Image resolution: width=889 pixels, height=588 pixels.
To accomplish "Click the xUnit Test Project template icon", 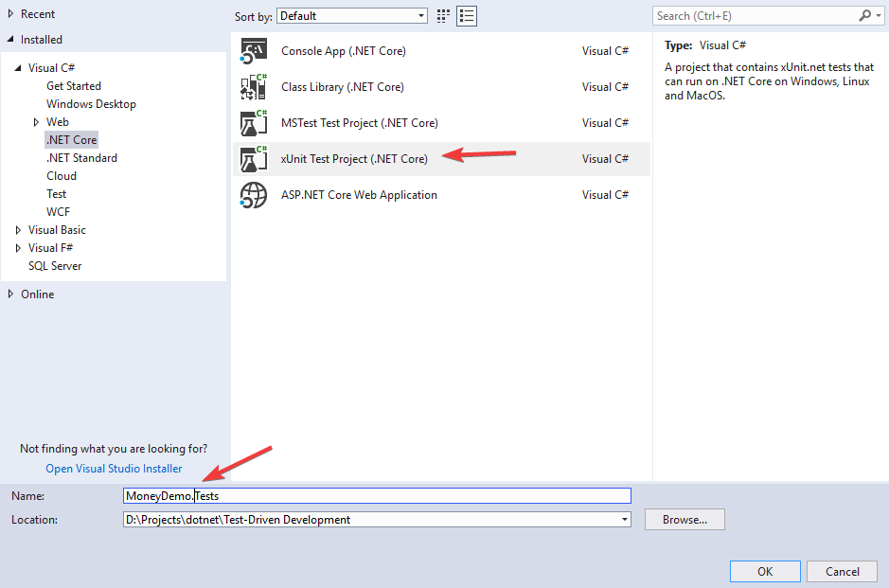I will click(254, 159).
